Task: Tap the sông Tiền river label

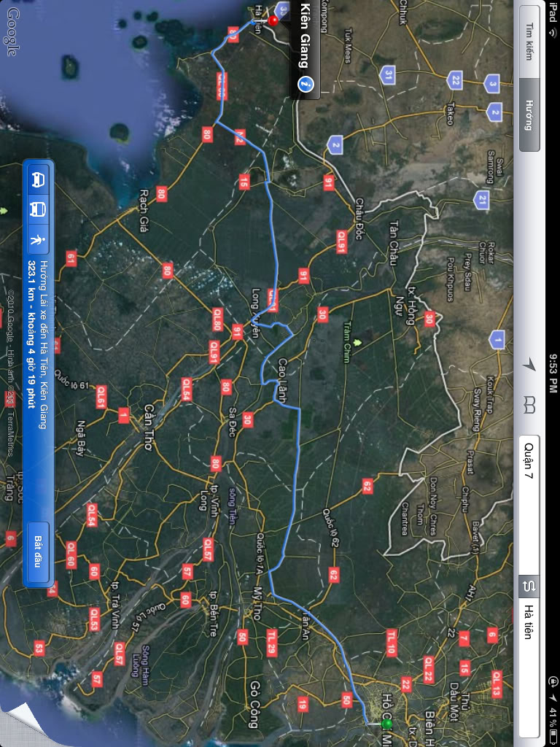Action: point(233,506)
